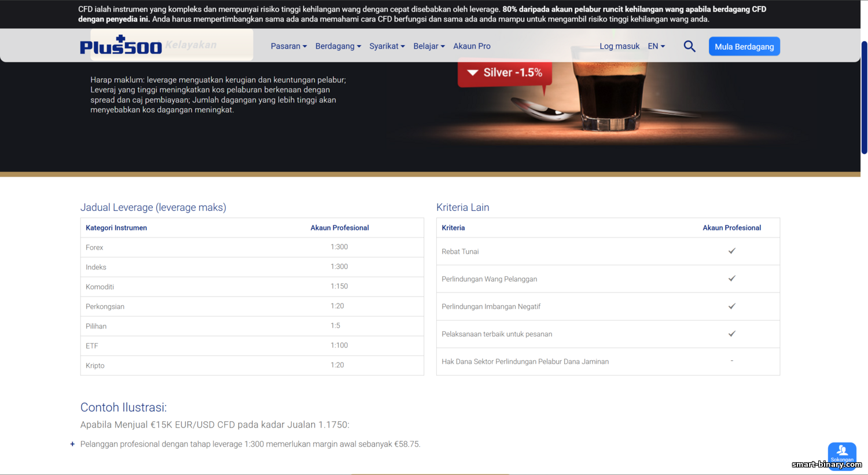This screenshot has height=475, width=868.
Task: Open the Syarikat menu
Action: click(387, 46)
